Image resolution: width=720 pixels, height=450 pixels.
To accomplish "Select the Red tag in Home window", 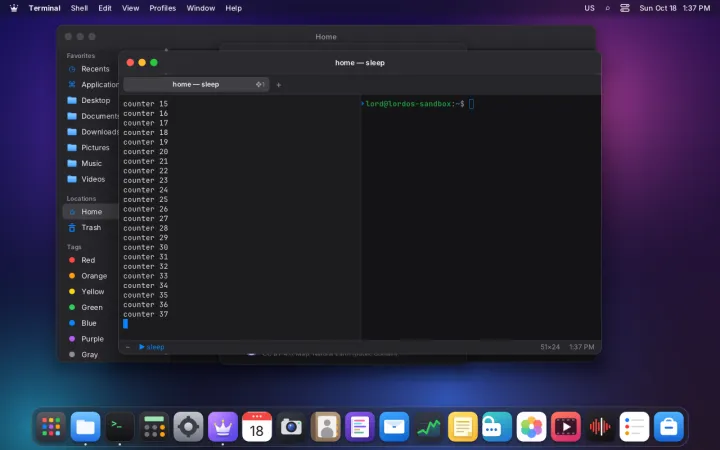I will 91,260.
